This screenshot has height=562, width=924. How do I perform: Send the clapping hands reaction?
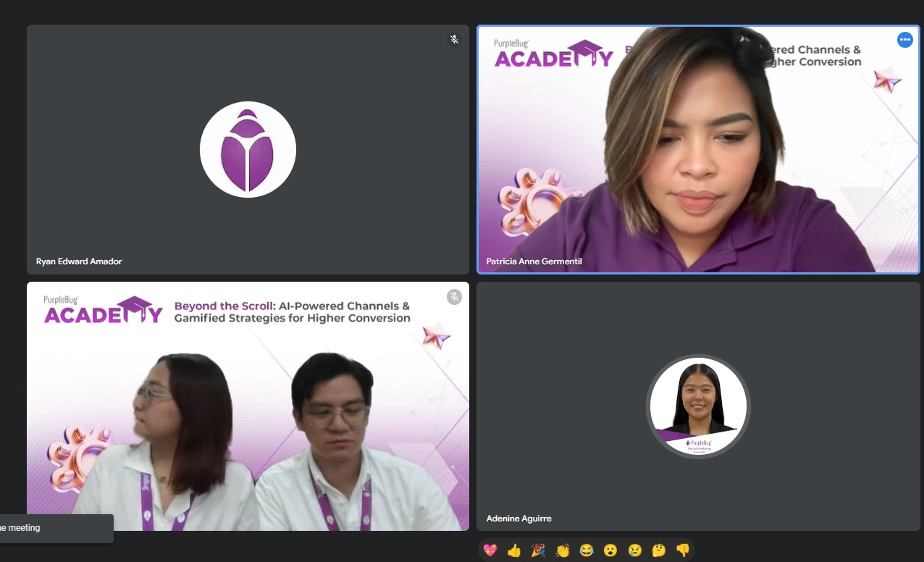(x=563, y=550)
